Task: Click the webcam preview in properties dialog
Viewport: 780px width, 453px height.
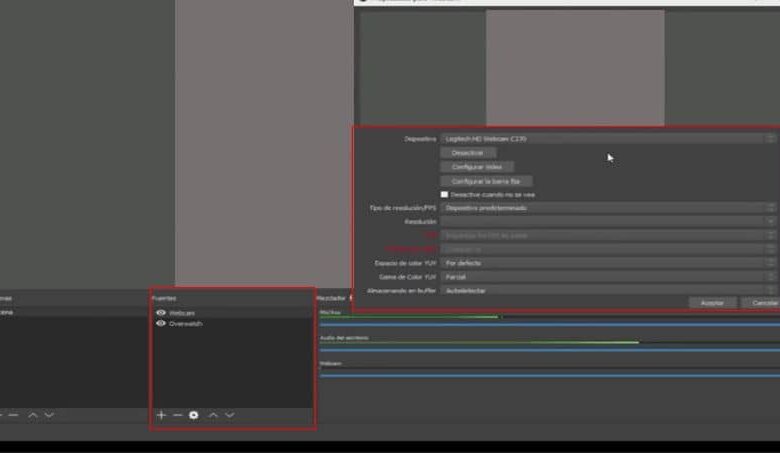Action: (575, 67)
